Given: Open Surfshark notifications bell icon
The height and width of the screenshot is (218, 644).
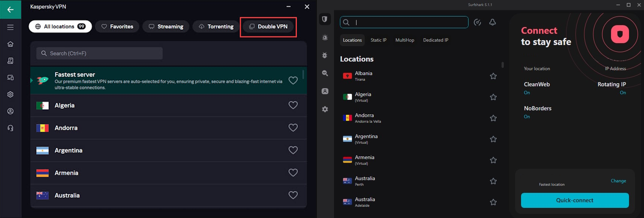Looking at the screenshot, I should (493, 22).
